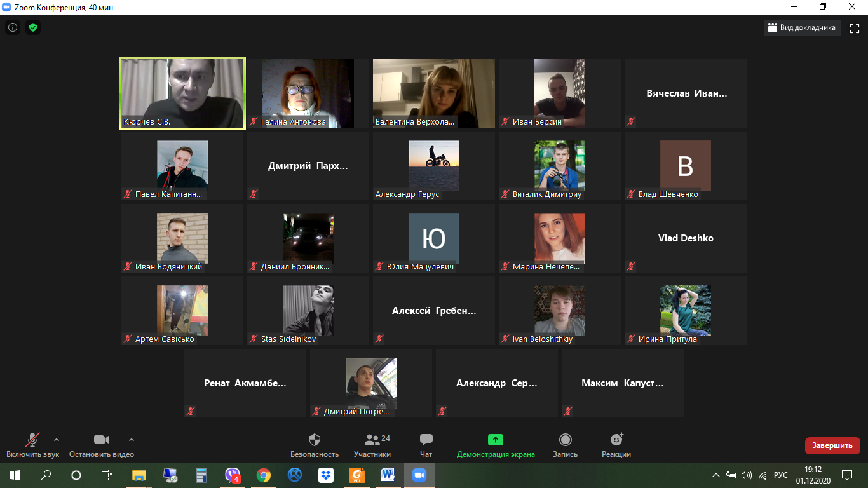Click the Zoom icon in the taskbar
This screenshot has width=868, height=488.
pos(419,475)
